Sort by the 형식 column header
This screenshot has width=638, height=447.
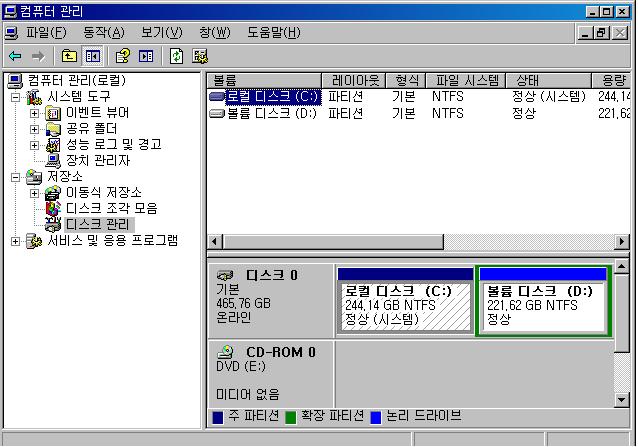405,80
